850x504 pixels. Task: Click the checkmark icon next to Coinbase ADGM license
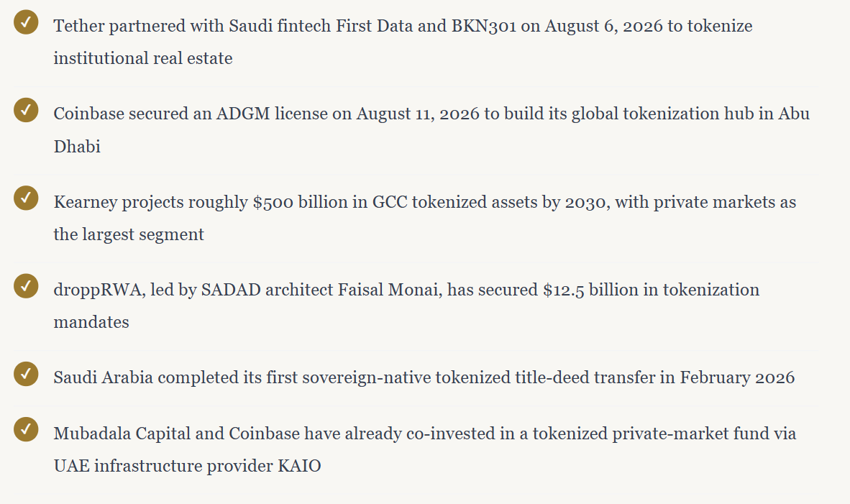26,110
